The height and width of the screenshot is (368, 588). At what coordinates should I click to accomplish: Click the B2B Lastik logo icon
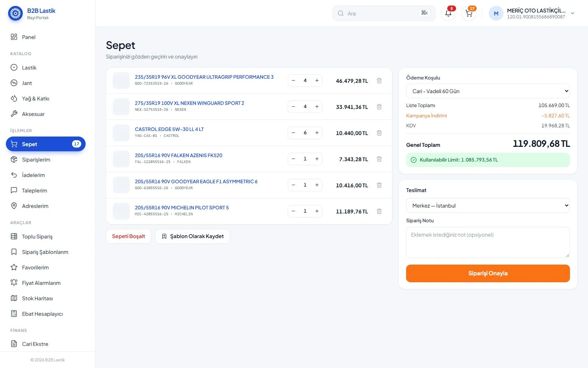tap(15, 14)
